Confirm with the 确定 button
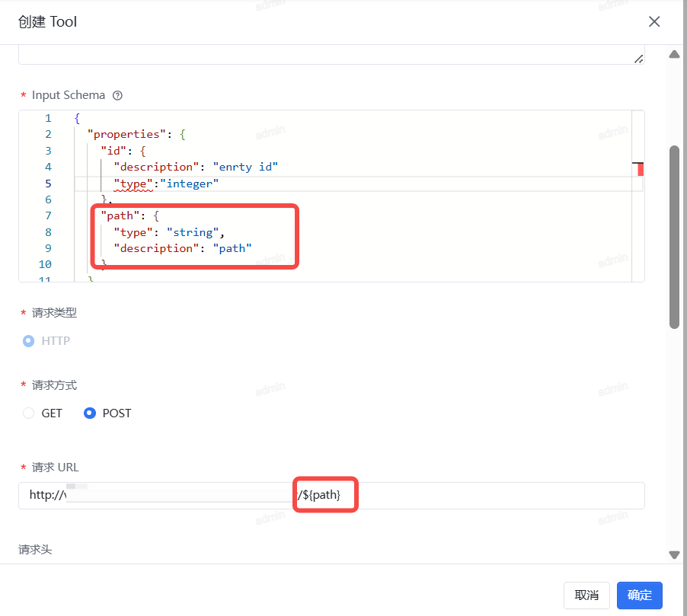The width and height of the screenshot is (687, 616). pos(639,595)
